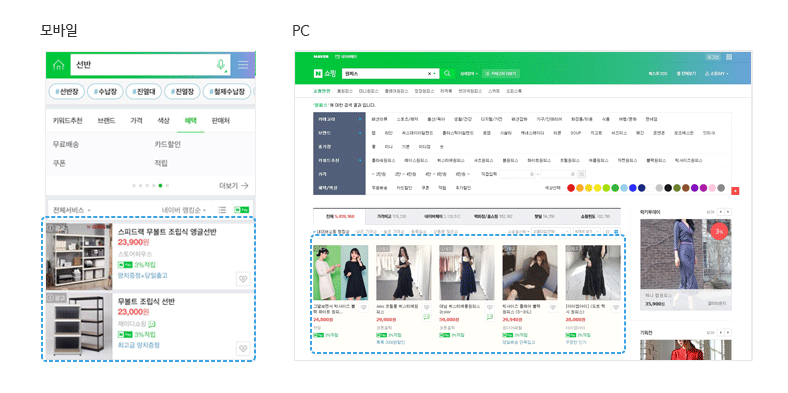Screen dimensions: 788x393
Task: Wishlist the 스피드랙 무볼트 조립식 앵글선반 item
Action: coord(243,279)
